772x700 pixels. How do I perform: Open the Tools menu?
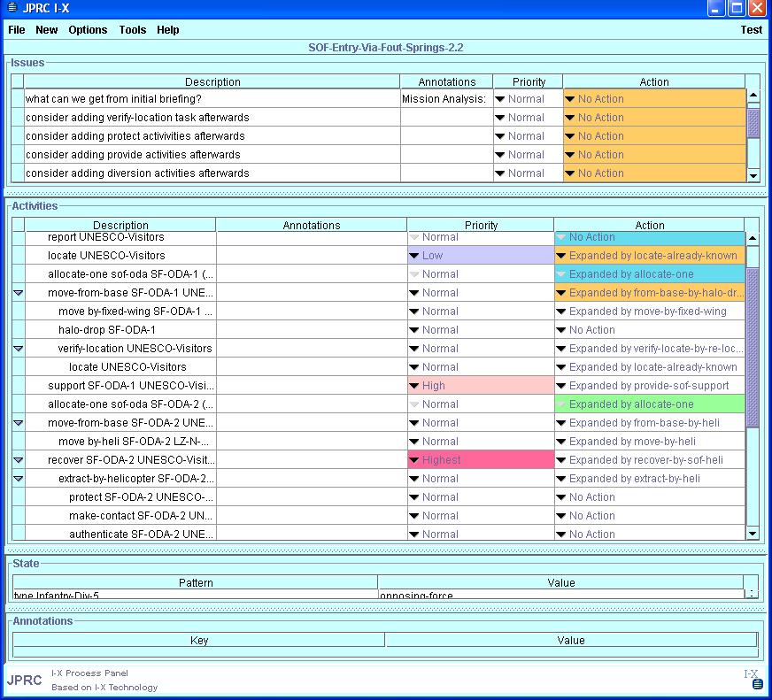click(x=132, y=30)
